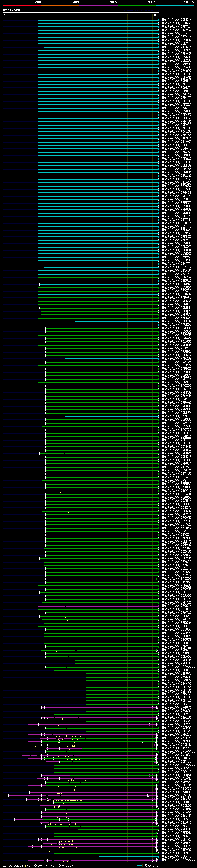Viewport: 197px width, 868px height.
Task: Select hit label UniRef100_B2D2G7
Action: pyautogui.click(x=177, y=60)
